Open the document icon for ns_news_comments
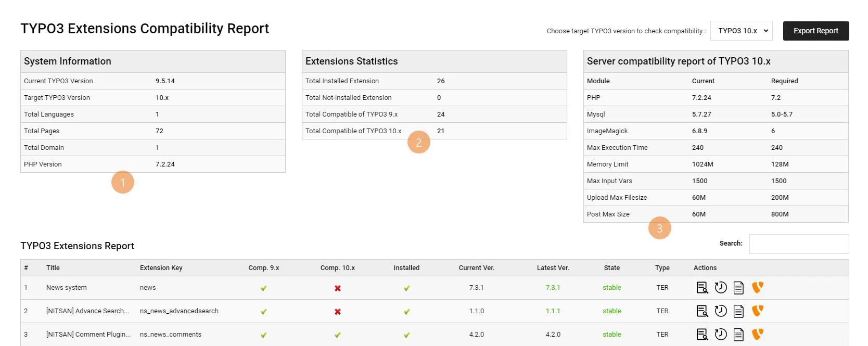Image resolution: width=868 pixels, height=346 pixels. tap(738, 335)
